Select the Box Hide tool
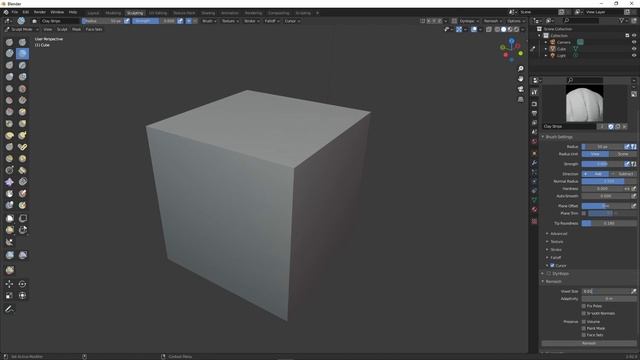This screenshot has width=640, height=360. click(x=22, y=218)
